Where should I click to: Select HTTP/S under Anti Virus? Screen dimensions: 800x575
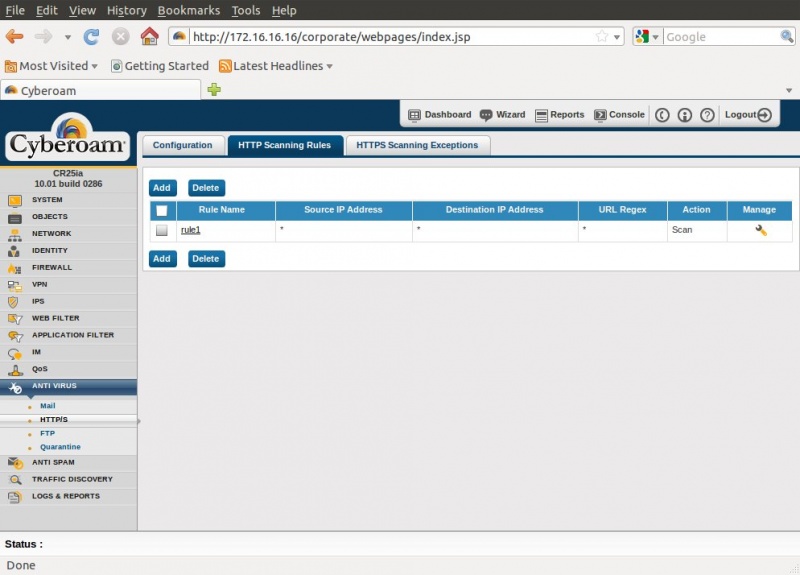(x=54, y=419)
